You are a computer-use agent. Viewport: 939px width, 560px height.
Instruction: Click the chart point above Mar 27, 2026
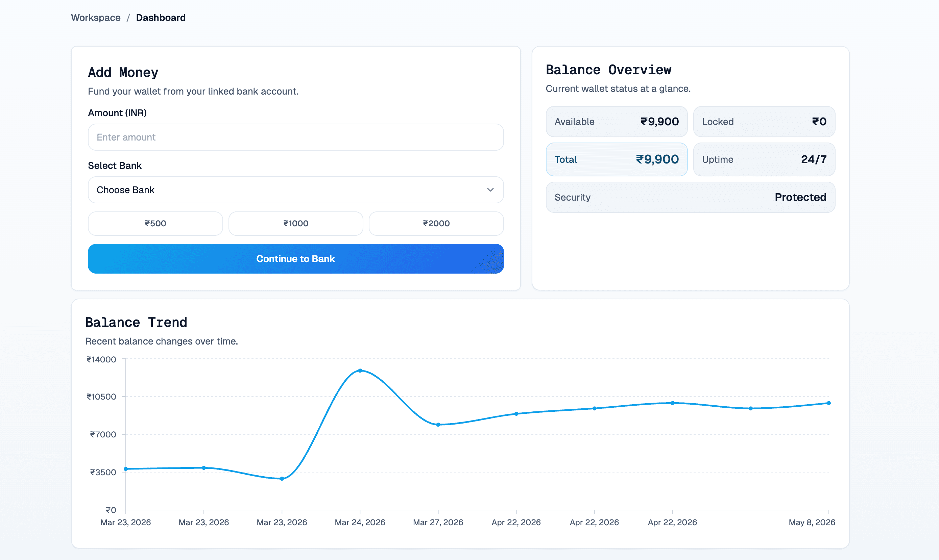[x=438, y=425]
